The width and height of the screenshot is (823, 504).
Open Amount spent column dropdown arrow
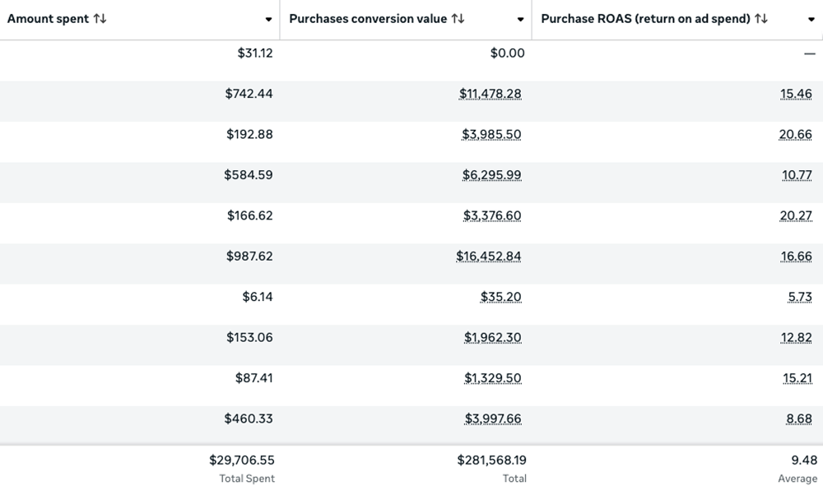click(269, 19)
